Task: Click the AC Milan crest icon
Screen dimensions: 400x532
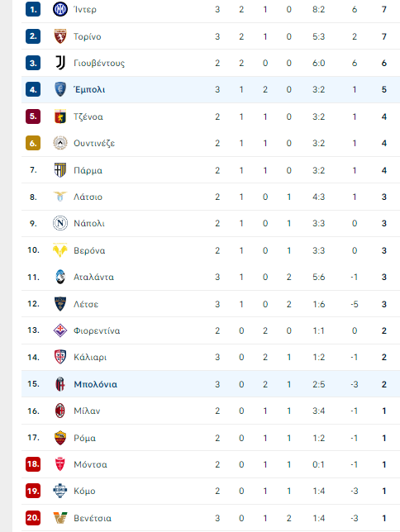Action: (x=60, y=411)
